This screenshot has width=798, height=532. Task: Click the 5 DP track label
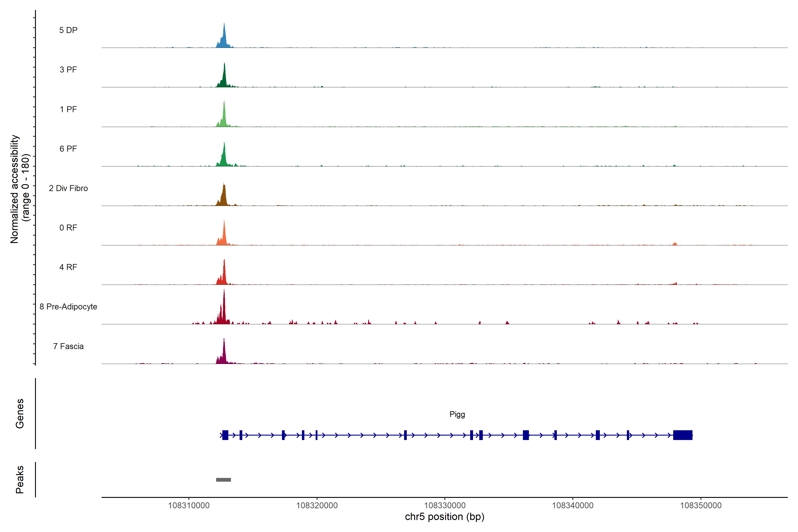pos(68,30)
